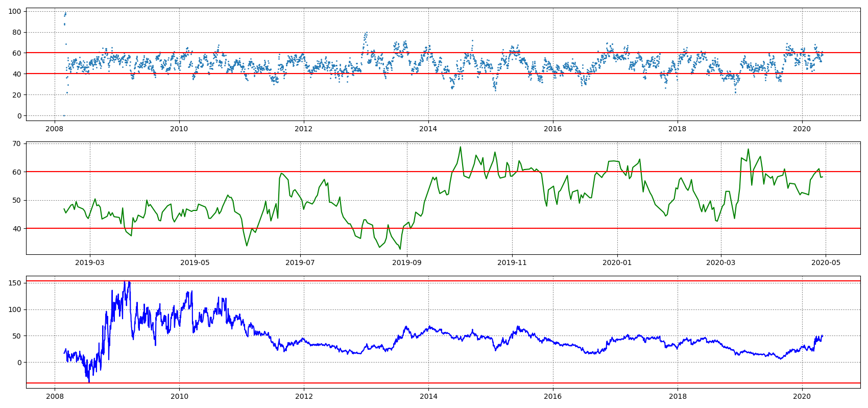
Task: Click the 100 tick on top scatter chart
Action: click(15, 11)
